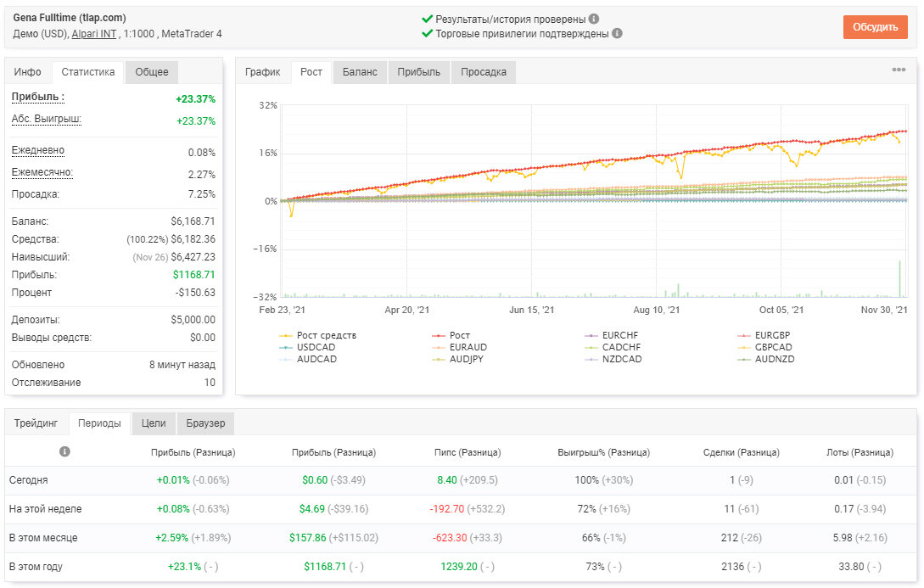Click the +23.37% profit value next to Прибыль

point(196,99)
